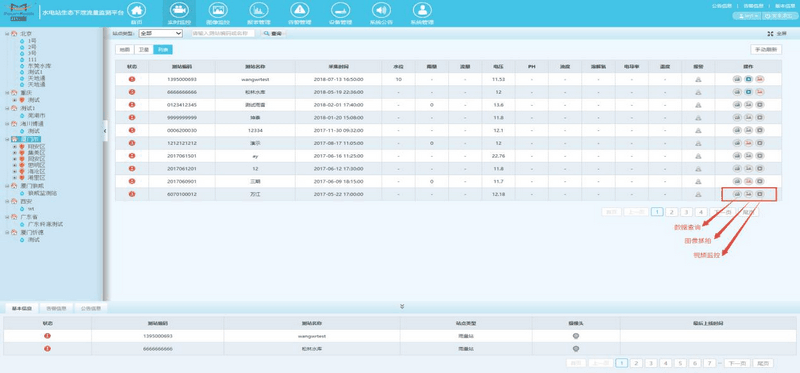Click the search query button
Image resolution: width=800 pixels, height=373 pixels.
(273, 34)
